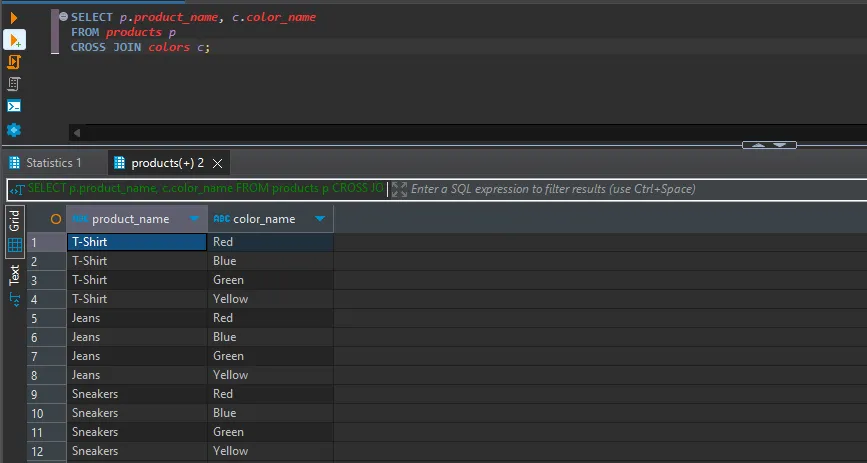Select the Green cell in row 3
Viewport: 867px width, 463px height.
(270, 280)
